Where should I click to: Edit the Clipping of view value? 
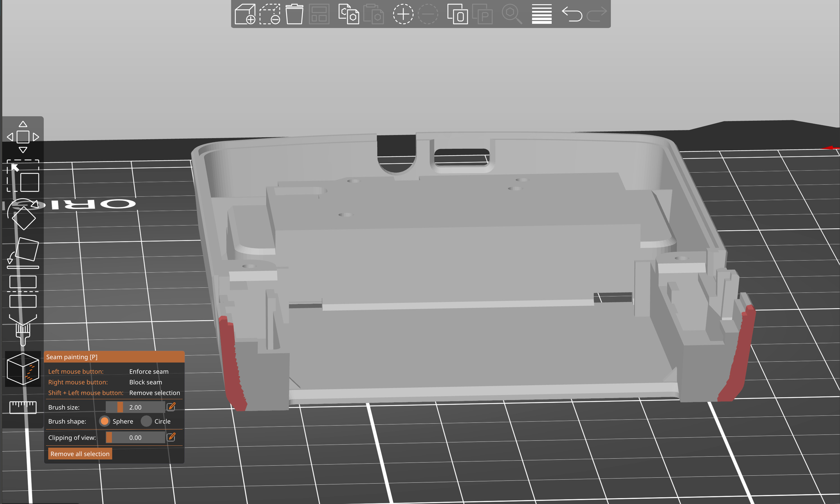pos(171,437)
